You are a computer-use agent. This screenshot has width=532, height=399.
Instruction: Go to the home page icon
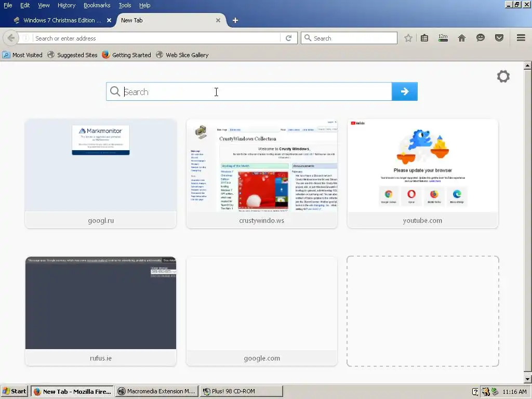462,38
